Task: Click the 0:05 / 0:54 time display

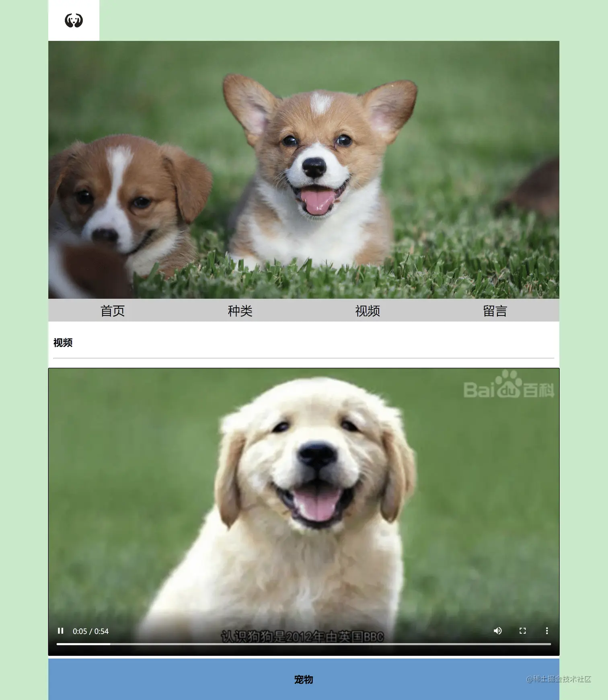Action: tap(90, 631)
